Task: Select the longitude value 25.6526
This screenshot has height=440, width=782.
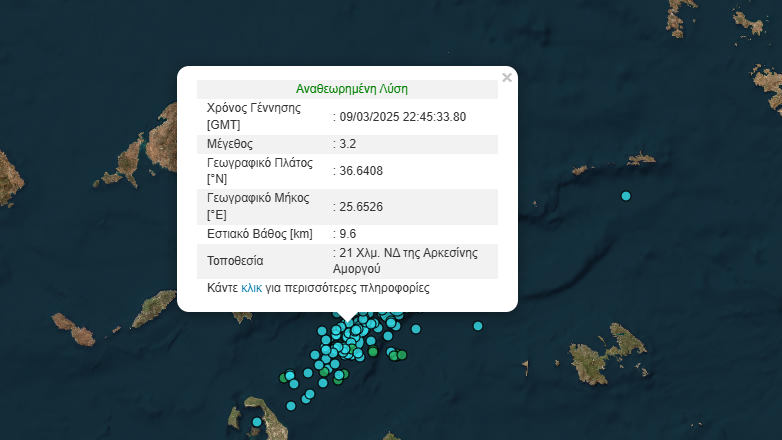Action: point(361,207)
